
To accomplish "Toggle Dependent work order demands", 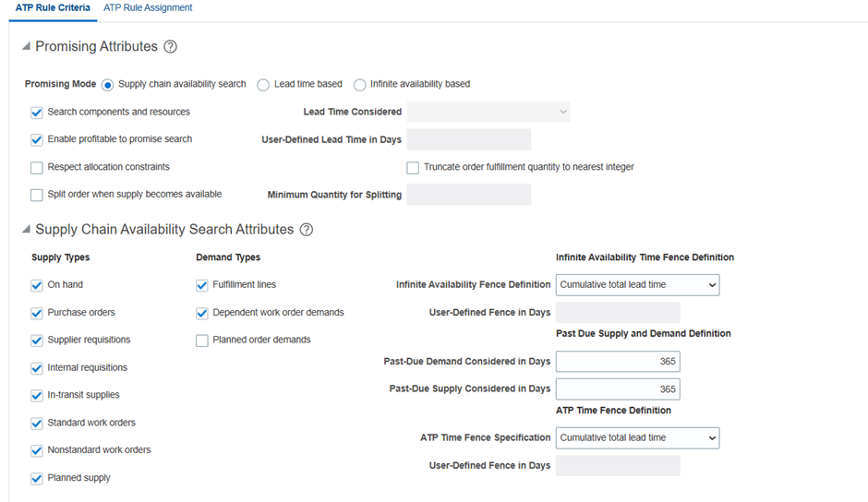I will pyautogui.click(x=202, y=313).
